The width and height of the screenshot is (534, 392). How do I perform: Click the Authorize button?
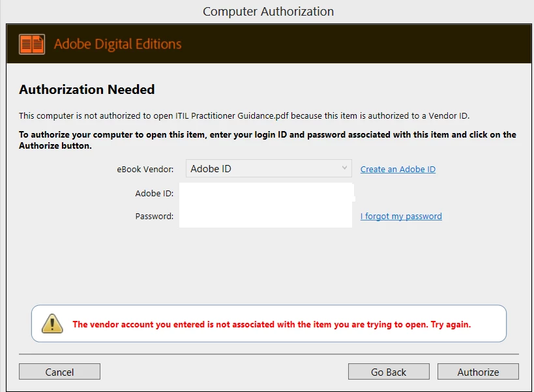click(x=478, y=372)
